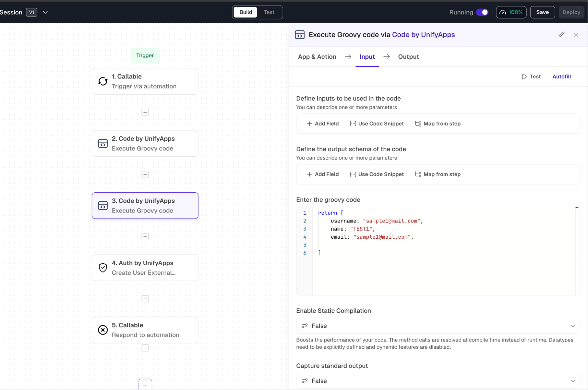Toggle the Running switch off
Viewport: 588px width, 390px height.
tap(482, 12)
